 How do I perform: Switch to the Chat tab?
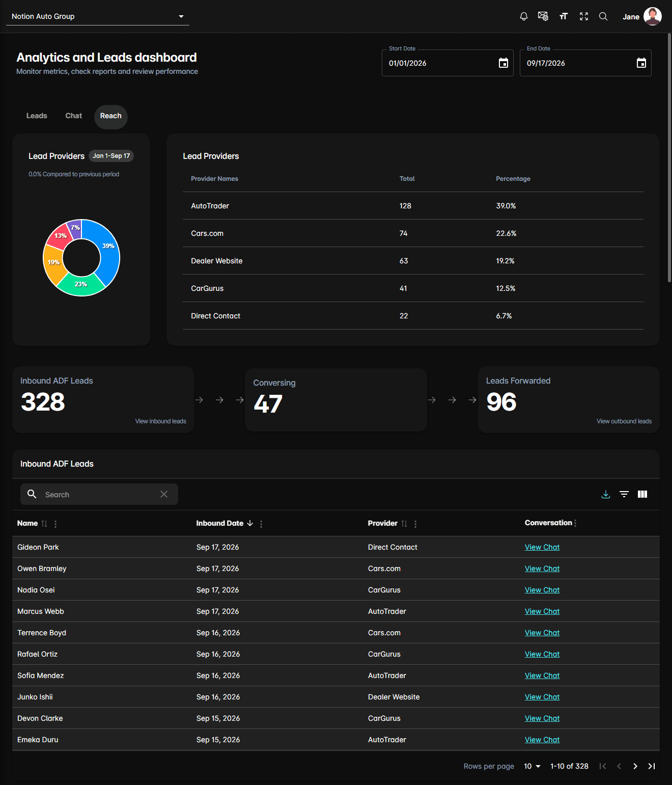(x=74, y=116)
